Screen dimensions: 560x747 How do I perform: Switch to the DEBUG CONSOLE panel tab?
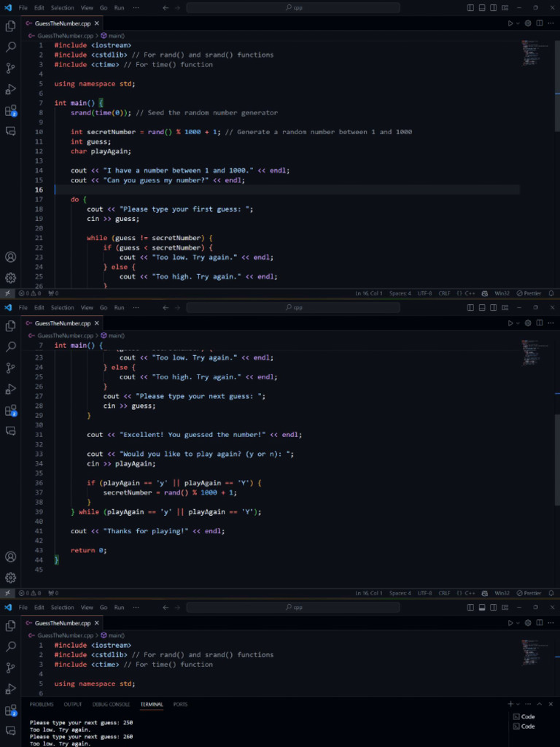111,705
